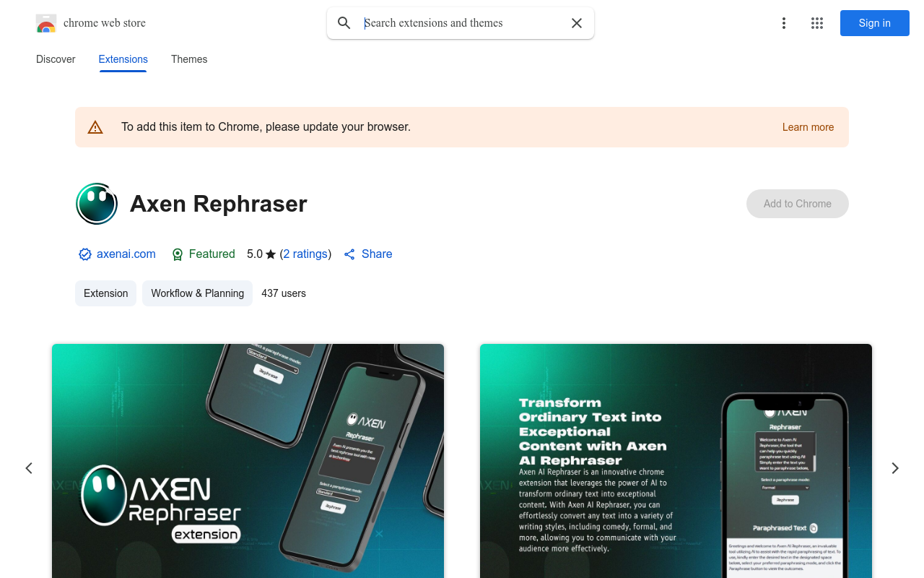
Task: Select the Workflow & Planning category chip
Action: pos(197,293)
